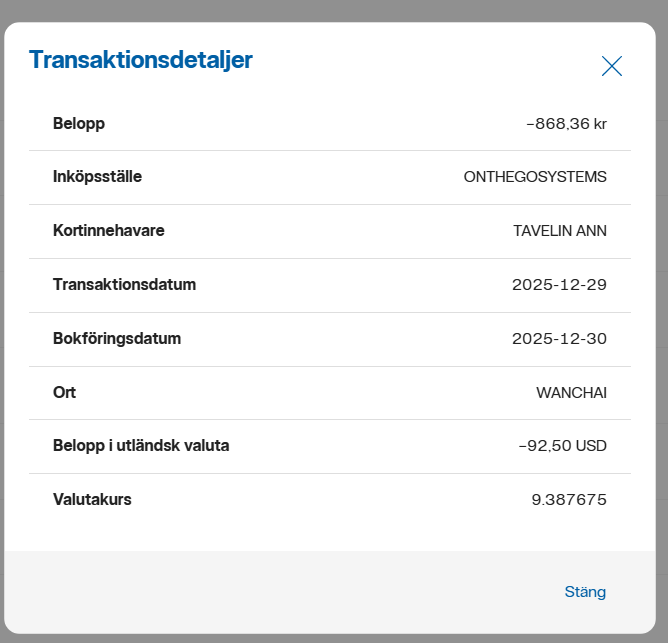Screen dimensions: 668x643
Task: Click the Bokföringsdatum label
Action: tap(117, 339)
